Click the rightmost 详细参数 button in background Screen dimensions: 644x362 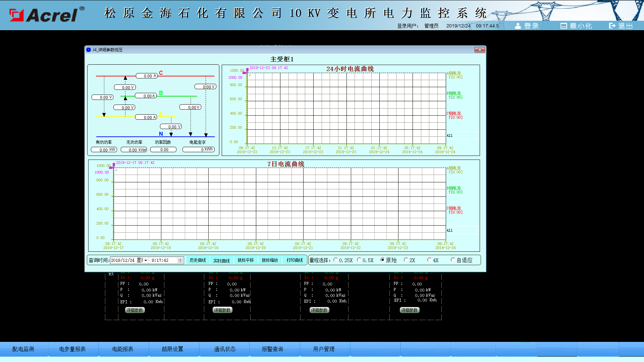click(x=410, y=310)
